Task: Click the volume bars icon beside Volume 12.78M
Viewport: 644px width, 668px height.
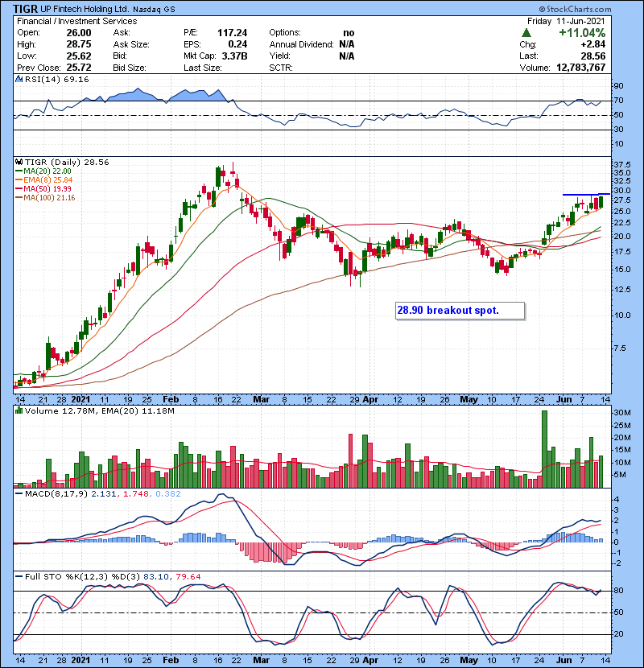Action: coord(19,410)
